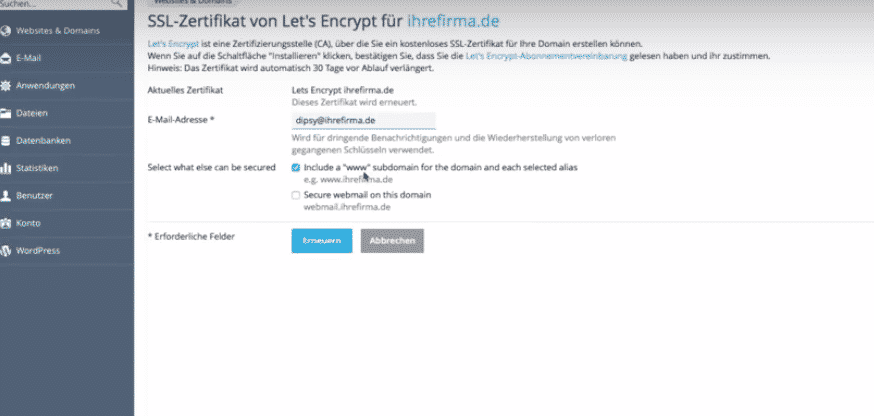The width and height of the screenshot is (874, 416).
Task: Cancel with the Abbrechen button
Action: click(x=392, y=241)
